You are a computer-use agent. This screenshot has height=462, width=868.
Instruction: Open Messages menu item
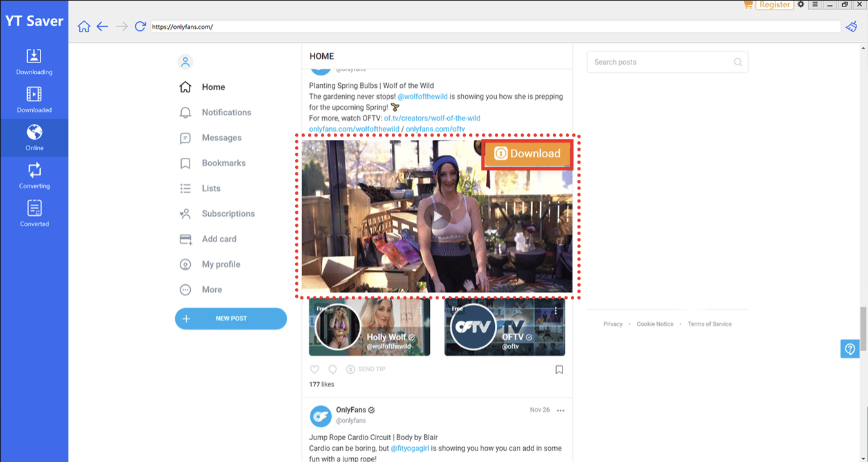coord(211,138)
